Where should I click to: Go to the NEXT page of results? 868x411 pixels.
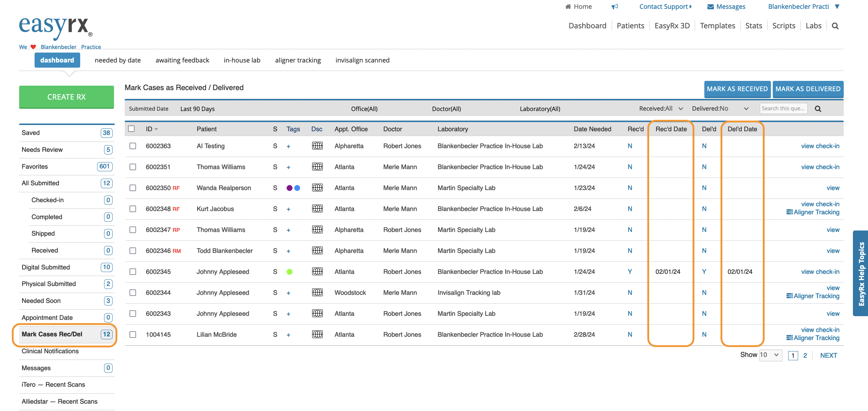click(x=829, y=355)
